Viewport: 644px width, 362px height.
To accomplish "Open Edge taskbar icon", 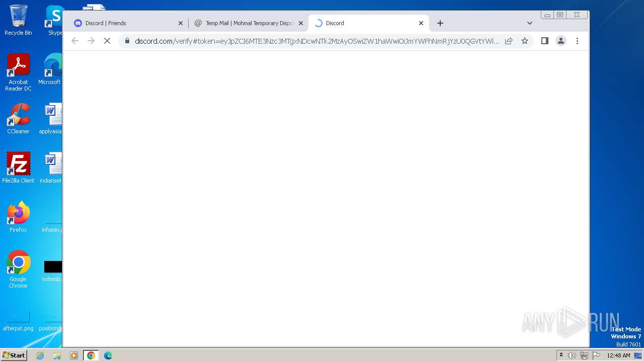I will point(108,355).
